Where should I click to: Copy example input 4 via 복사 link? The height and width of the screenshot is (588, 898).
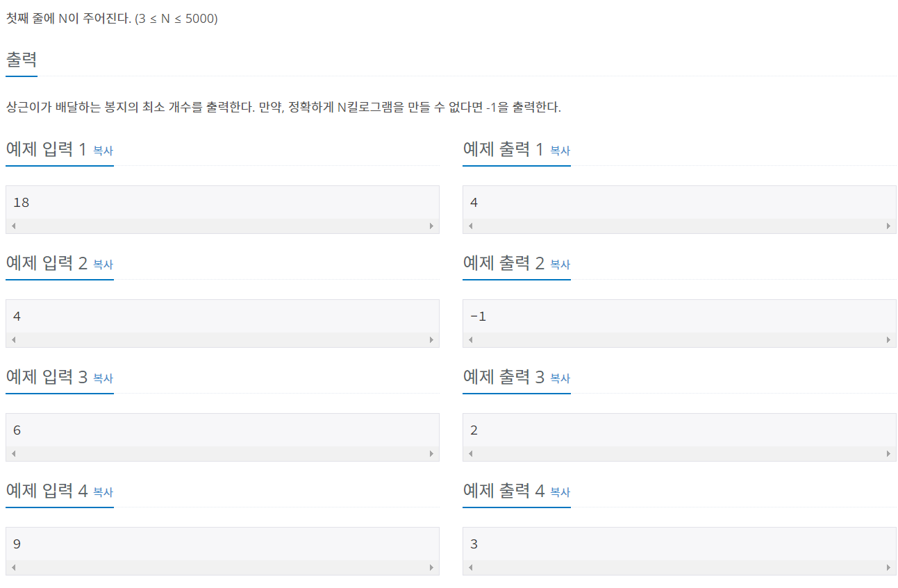click(x=103, y=492)
